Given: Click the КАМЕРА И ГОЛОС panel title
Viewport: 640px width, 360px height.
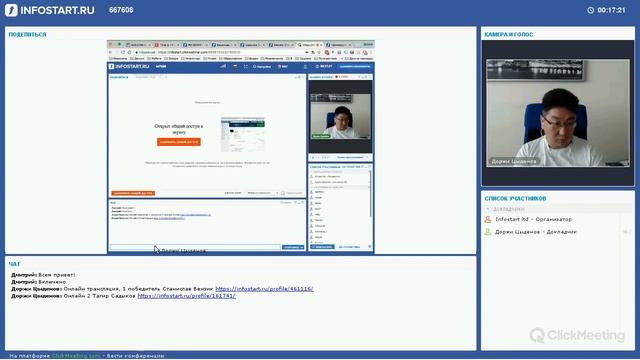Looking at the screenshot, I should pos(509,35).
